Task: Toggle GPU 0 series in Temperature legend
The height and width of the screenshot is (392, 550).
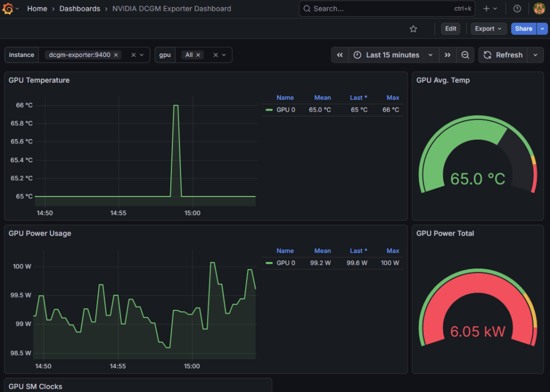Action: point(285,110)
